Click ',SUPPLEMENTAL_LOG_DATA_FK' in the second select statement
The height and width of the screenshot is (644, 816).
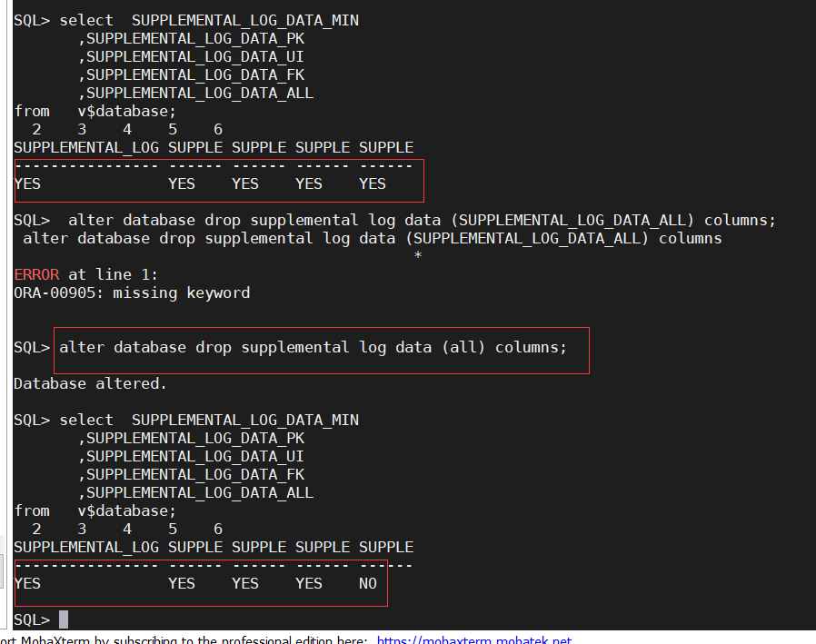pos(191,474)
